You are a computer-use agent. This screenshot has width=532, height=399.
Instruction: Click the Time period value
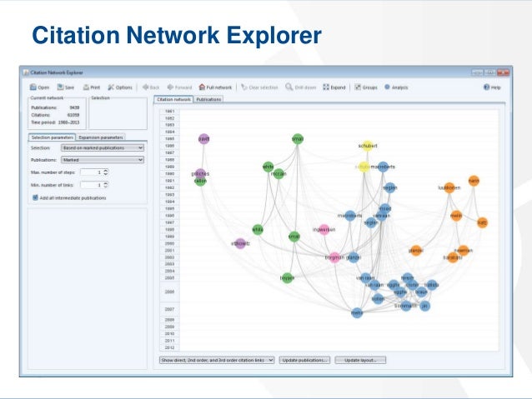pyautogui.click(x=68, y=122)
